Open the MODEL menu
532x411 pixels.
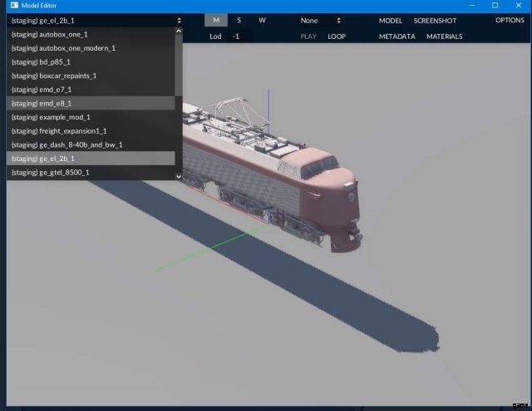click(390, 20)
